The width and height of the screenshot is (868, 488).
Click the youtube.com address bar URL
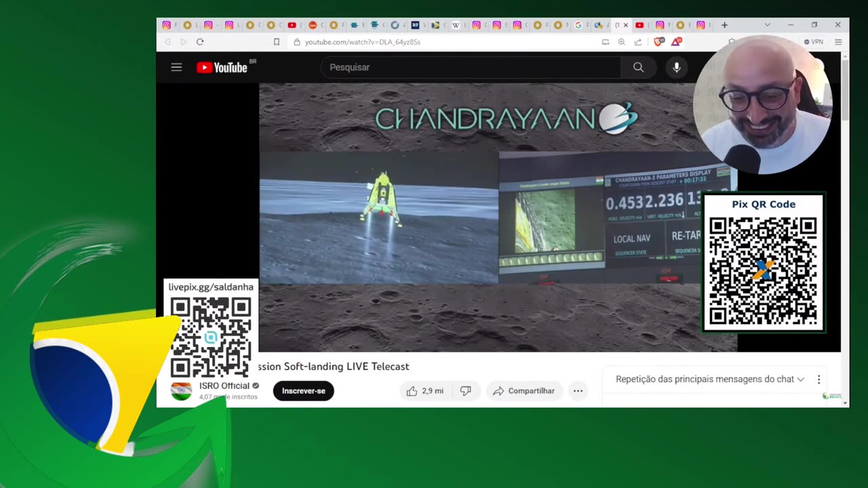pyautogui.click(x=363, y=42)
